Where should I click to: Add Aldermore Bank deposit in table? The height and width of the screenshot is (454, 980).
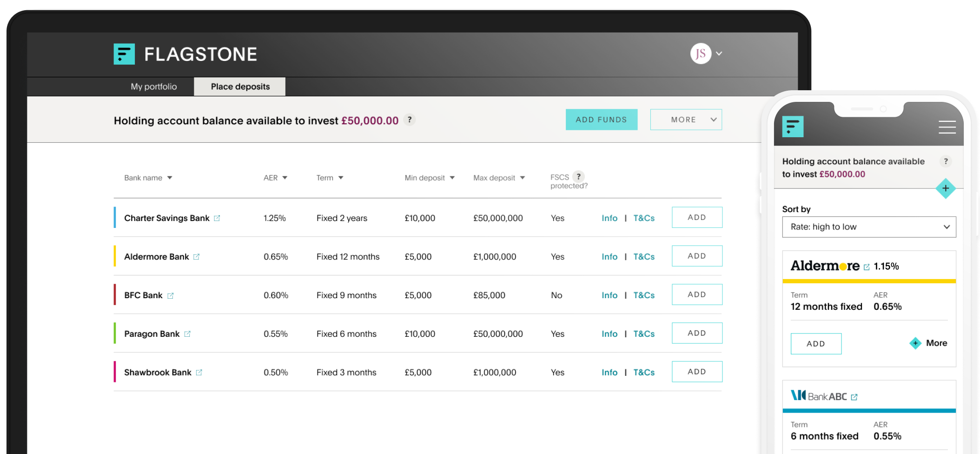coord(697,256)
